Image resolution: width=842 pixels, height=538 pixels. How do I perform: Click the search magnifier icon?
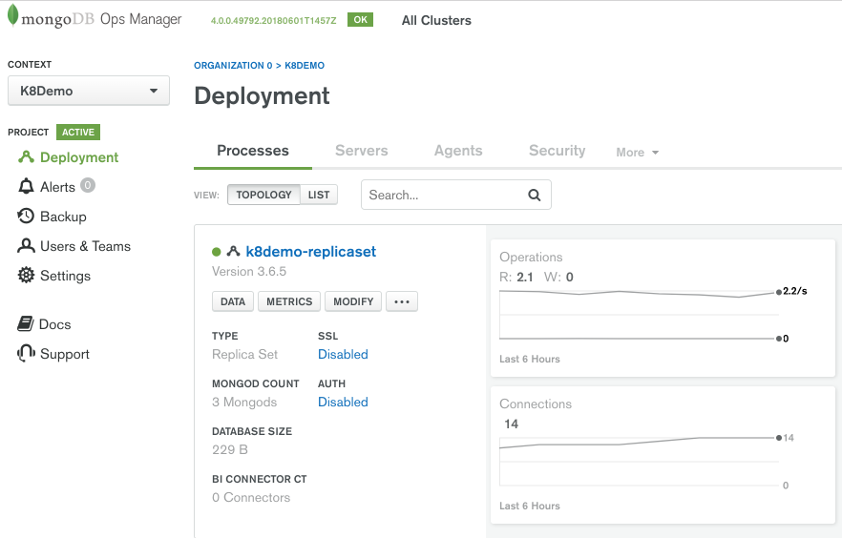click(534, 195)
